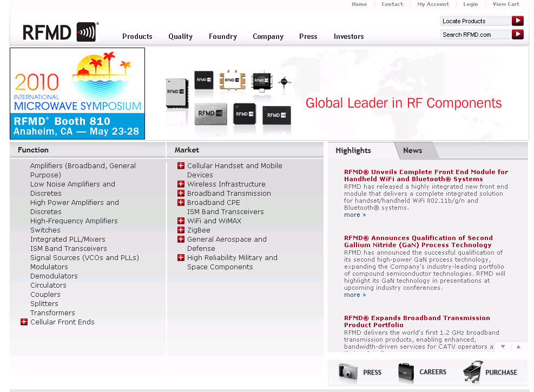534x392 pixels.
Task: Click the Locate Products red arrow button
Action: pos(518,21)
